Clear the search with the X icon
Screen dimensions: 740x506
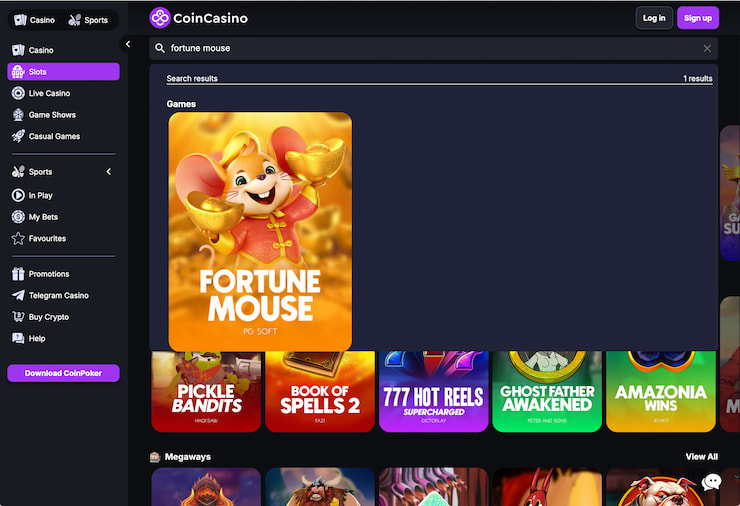point(707,48)
